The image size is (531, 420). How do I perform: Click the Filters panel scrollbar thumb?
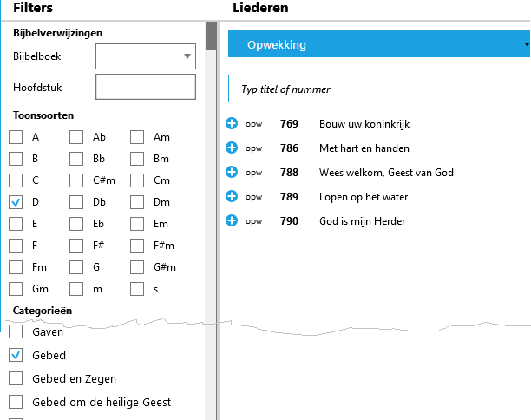click(211, 36)
